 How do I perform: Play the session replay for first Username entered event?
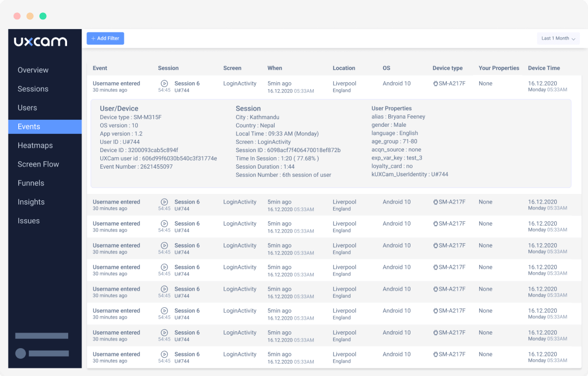point(164,83)
